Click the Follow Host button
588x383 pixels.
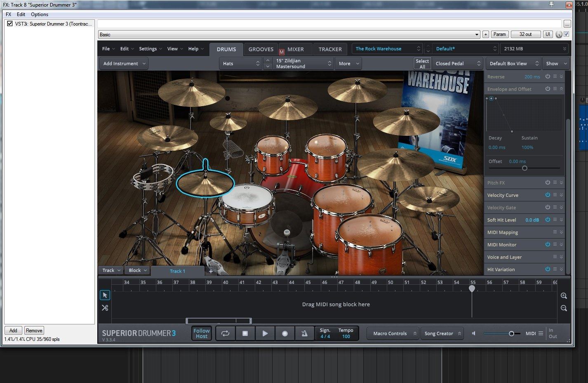(x=202, y=333)
